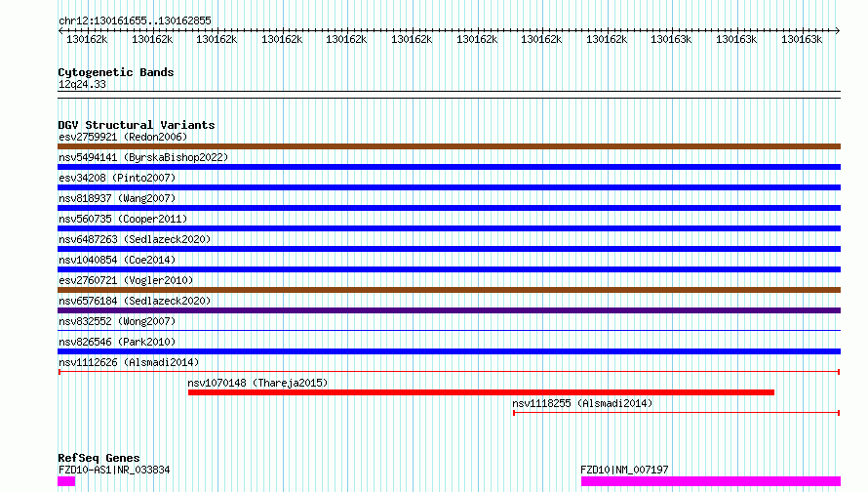Click the thin blue nsv832552 variant line
This screenshot has height=492, width=868.
(x=449, y=331)
